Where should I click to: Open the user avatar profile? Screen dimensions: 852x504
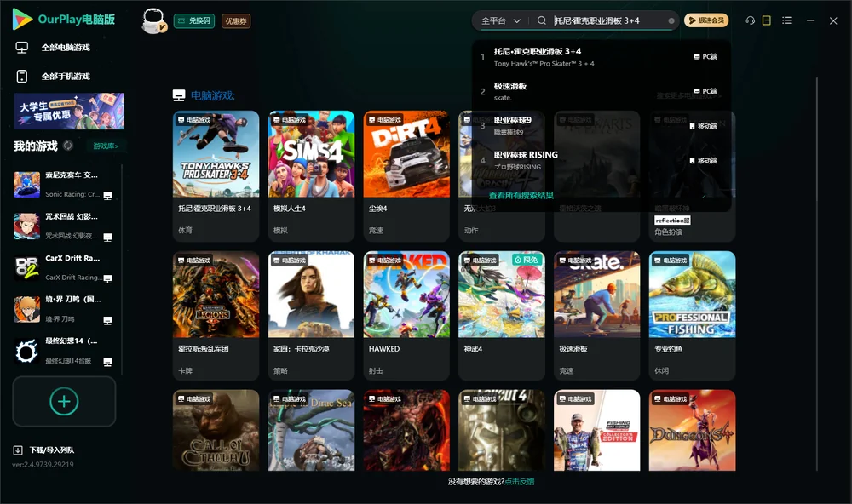coord(153,20)
